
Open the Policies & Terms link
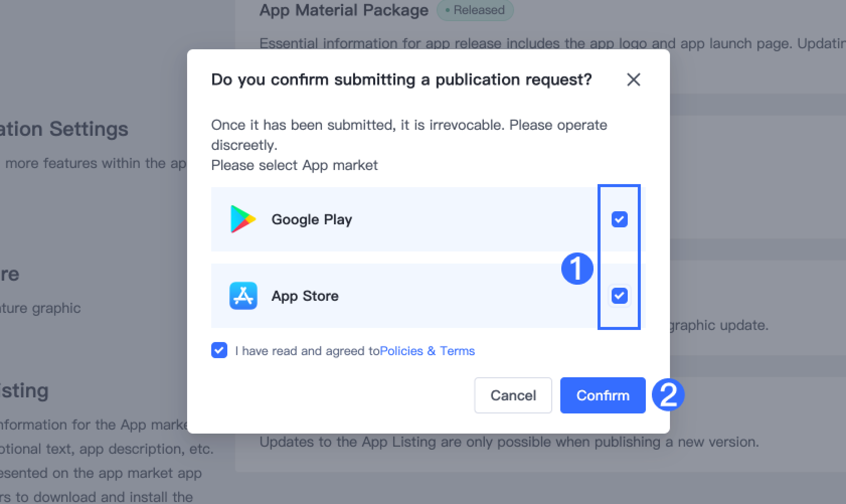pyautogui.click(x=427, y=351)
